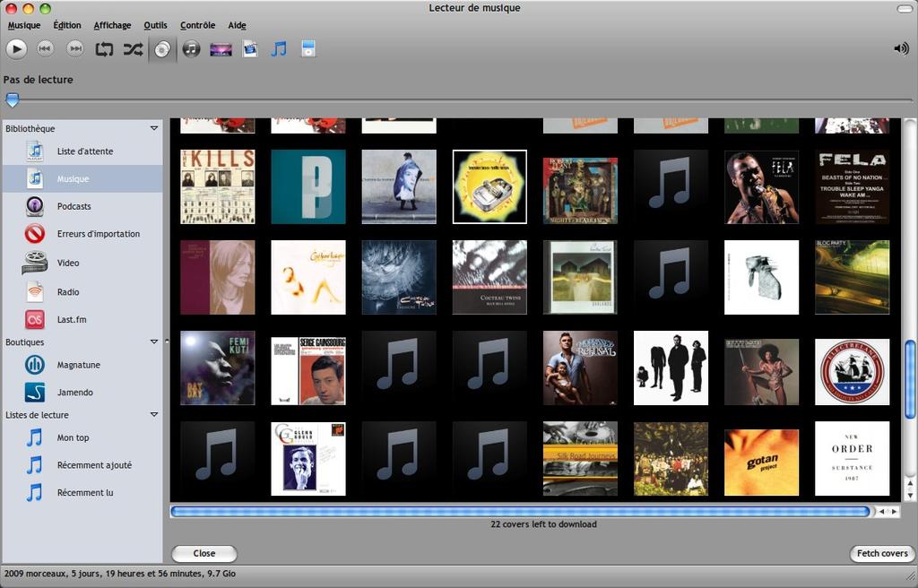Select the Récemment lu playlist
This screenshot has height=588, width=918.
tap(82, 492)
